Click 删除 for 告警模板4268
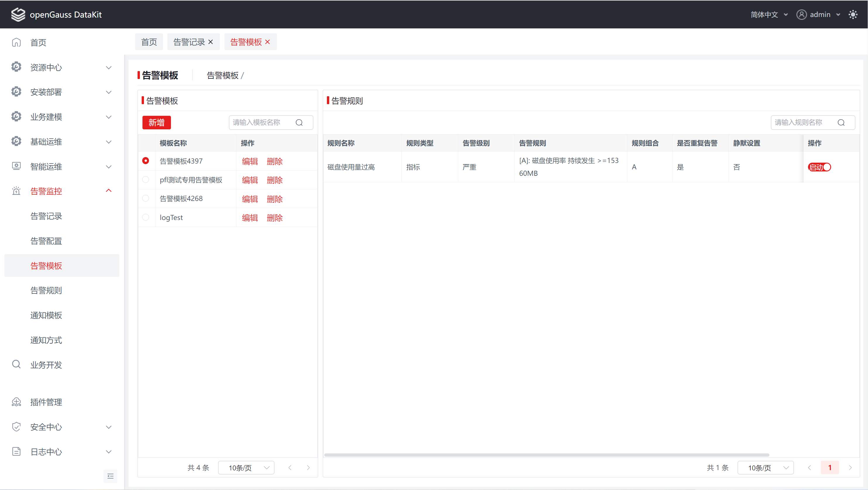 tap(275, 199)
